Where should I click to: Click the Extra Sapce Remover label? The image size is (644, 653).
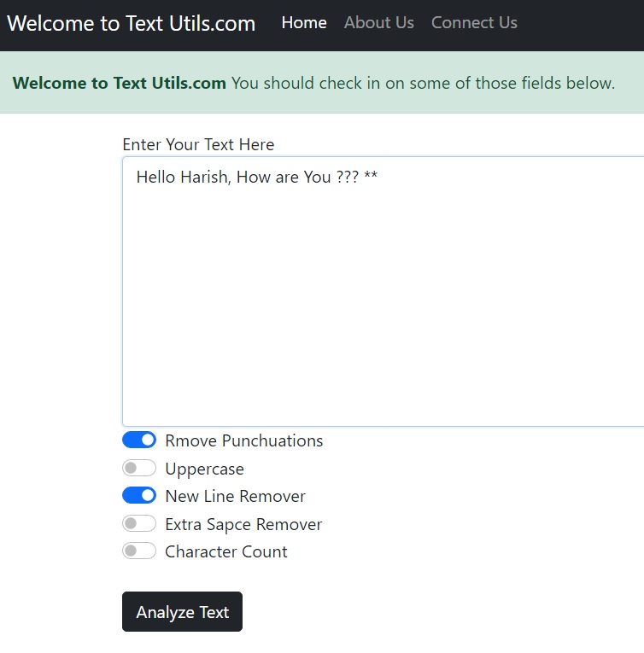tap(243, 525)
